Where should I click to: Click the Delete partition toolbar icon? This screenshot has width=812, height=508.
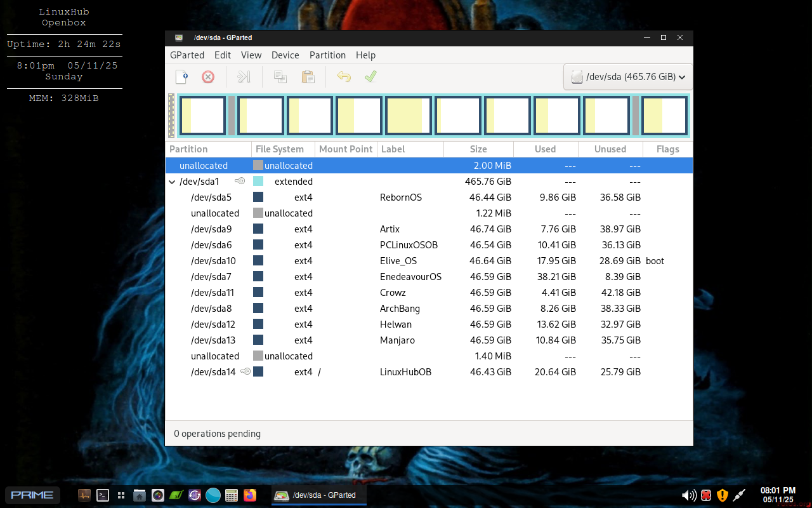[x=208, y=77]
